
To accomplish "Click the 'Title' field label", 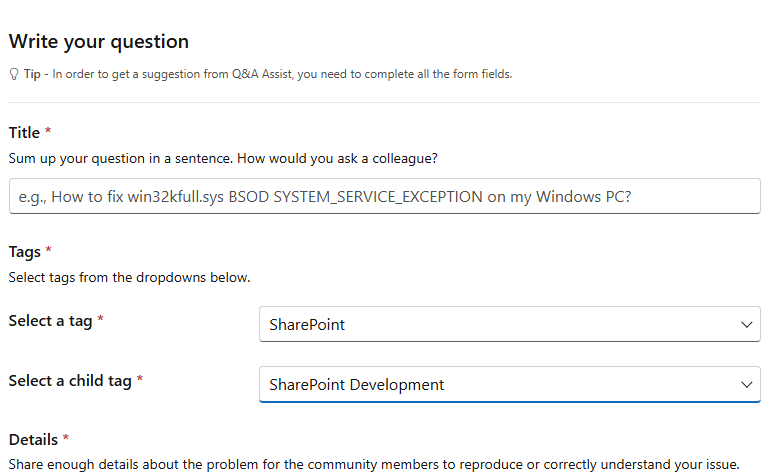I will coord(24,133).
